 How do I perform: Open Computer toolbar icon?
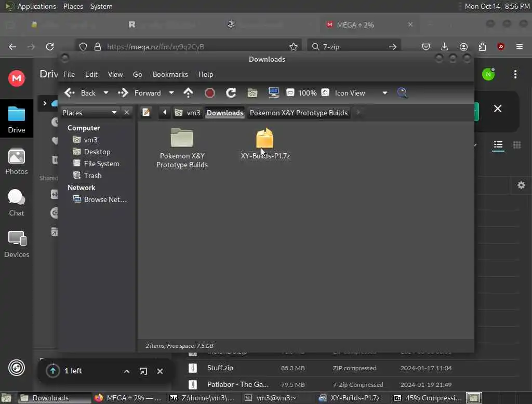coord(273,93)
